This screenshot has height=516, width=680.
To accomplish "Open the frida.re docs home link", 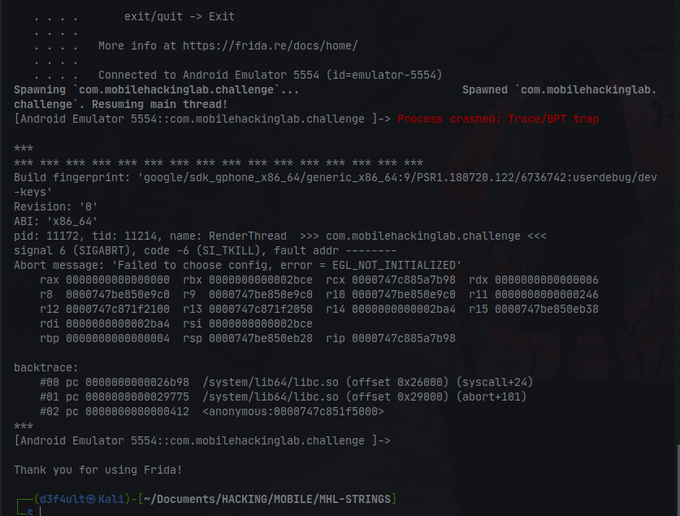I will [x=270, y=46].
